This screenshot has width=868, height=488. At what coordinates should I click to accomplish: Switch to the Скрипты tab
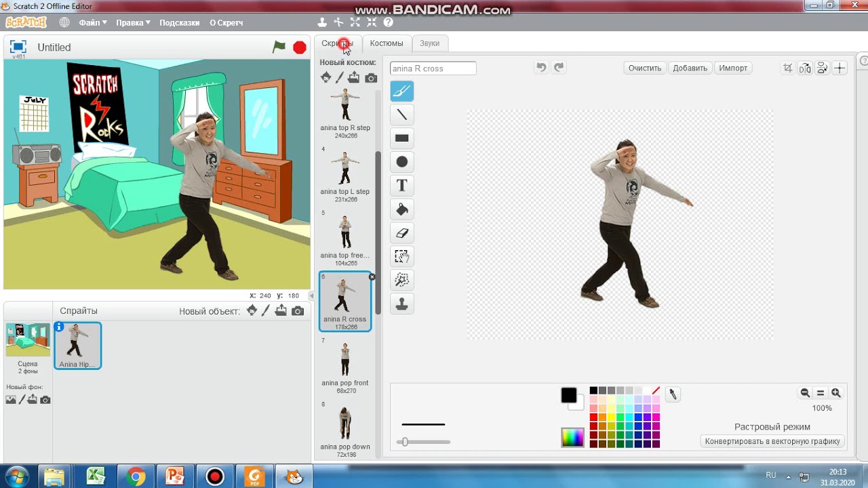point(337,43)
